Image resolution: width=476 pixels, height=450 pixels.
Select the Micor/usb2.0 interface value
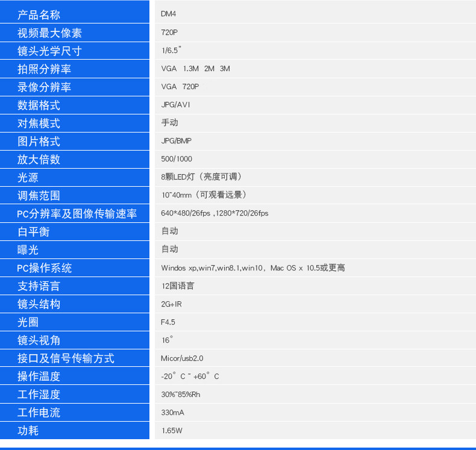(x=182, y=358)
